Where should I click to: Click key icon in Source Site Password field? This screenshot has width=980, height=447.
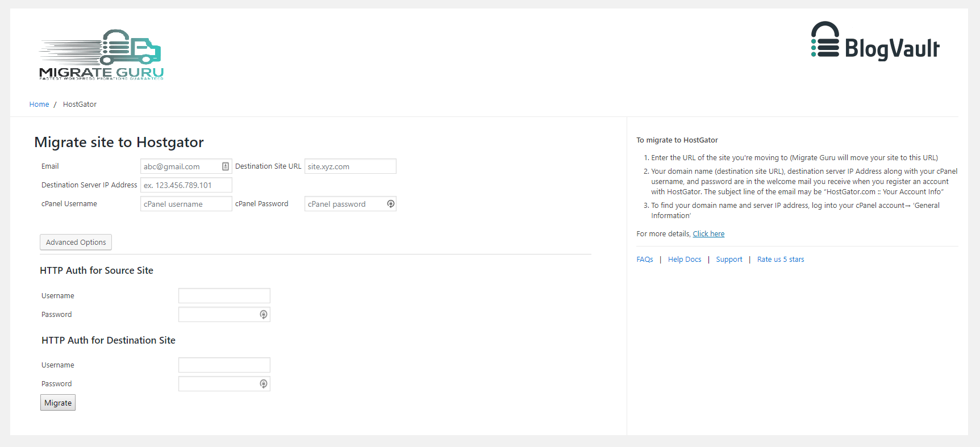pos(264,315)
